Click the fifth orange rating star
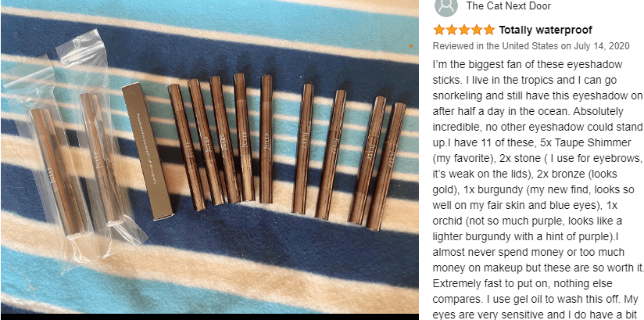The width and height of the screenshot is (644, 320). [489, 30]
